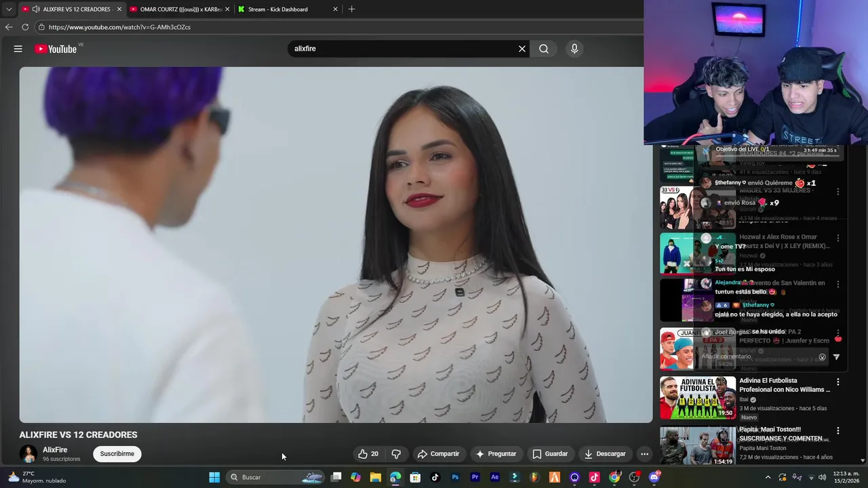Open Task View from the taskbar
The height and width of the screenshot is (488, 868).
point(336,477)
